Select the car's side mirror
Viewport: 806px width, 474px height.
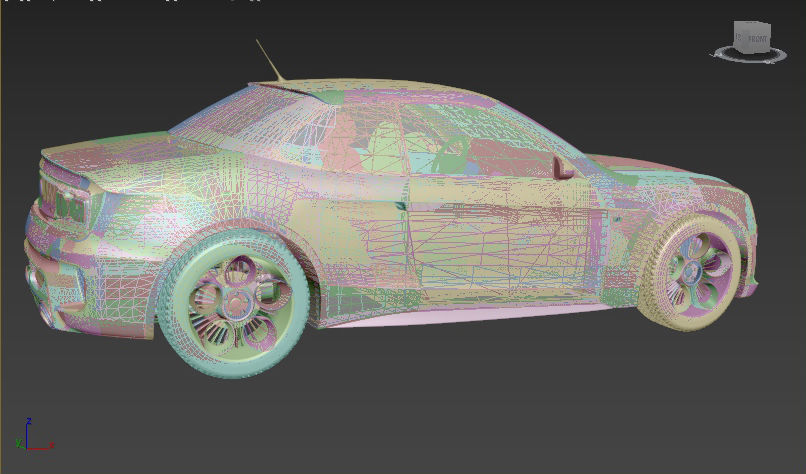click(562, 168)
